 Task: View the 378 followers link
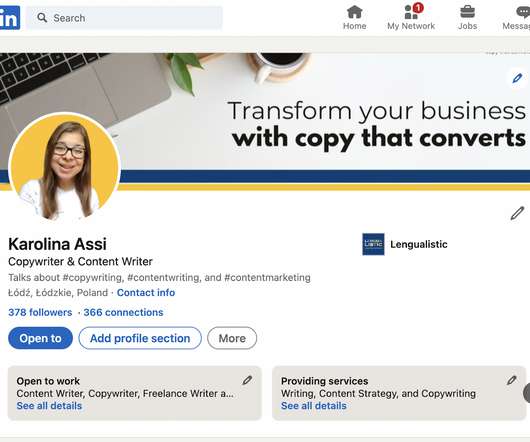pyautogui.click(x=40, y=312)
